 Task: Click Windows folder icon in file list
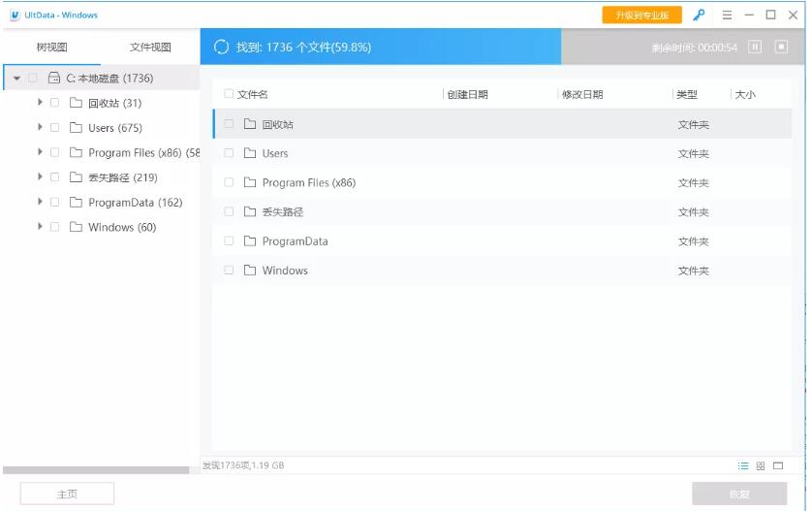(249, 271)
